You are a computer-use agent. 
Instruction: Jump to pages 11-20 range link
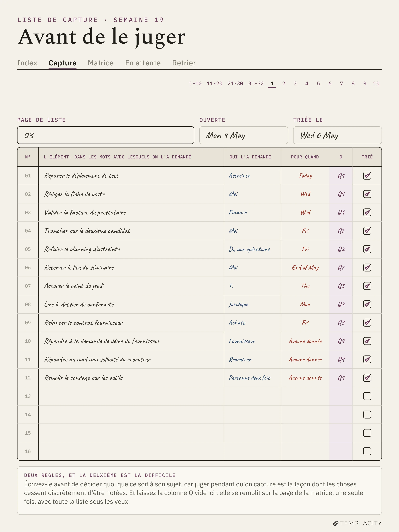point(215,83)
